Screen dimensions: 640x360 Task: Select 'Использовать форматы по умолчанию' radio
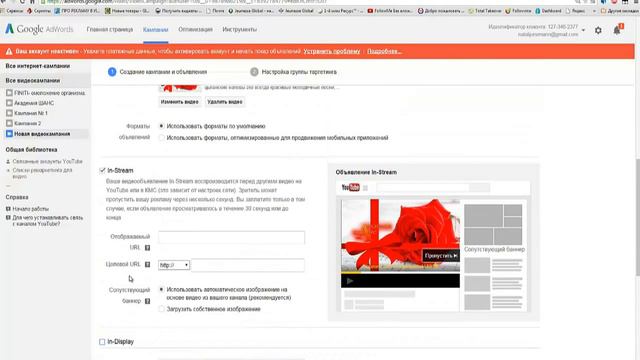click(x=162, y=126)
